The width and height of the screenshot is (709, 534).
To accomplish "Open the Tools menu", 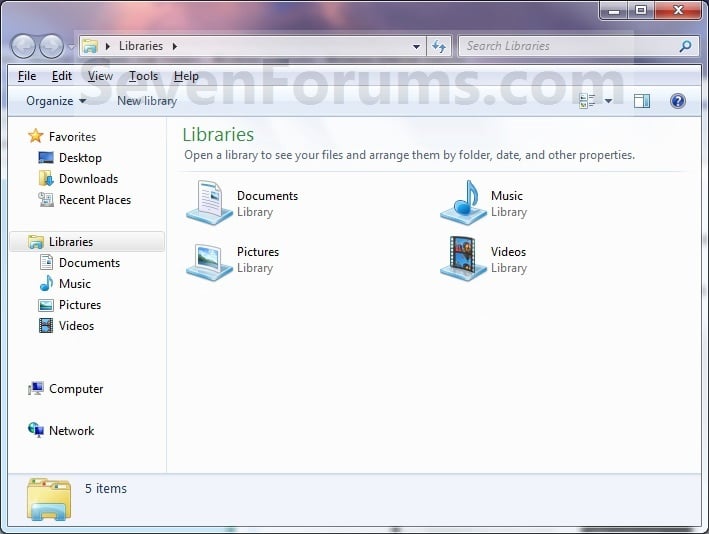I will pyautogui.click(x=143, y=76).
